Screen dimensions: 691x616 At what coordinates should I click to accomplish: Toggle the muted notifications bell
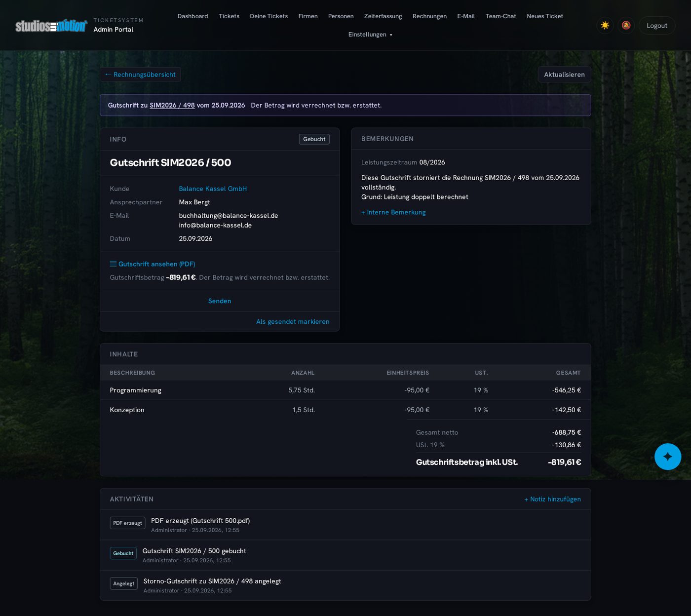(x=626, y=25)
